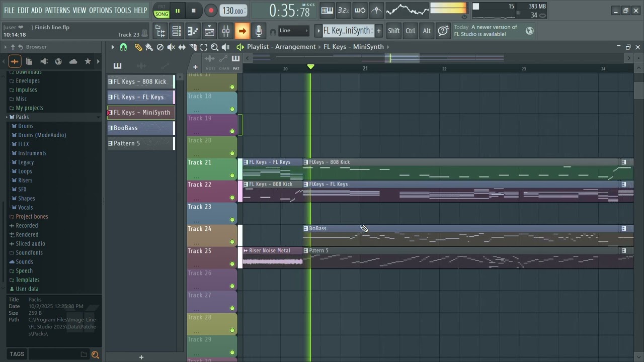Select the Slip tool in playlist

pyautogui.click(x=182, y=47)
